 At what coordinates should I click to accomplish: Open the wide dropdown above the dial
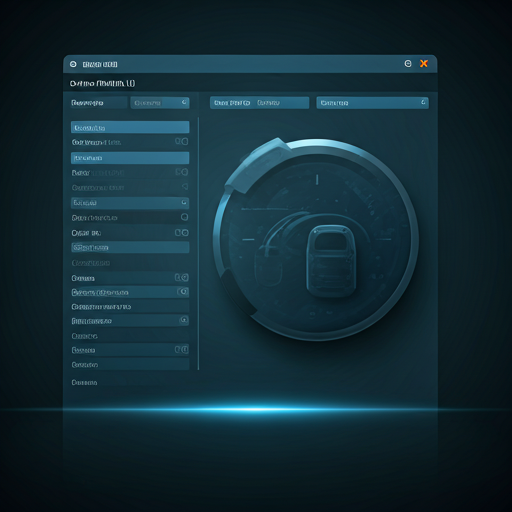tap(372, 103)
